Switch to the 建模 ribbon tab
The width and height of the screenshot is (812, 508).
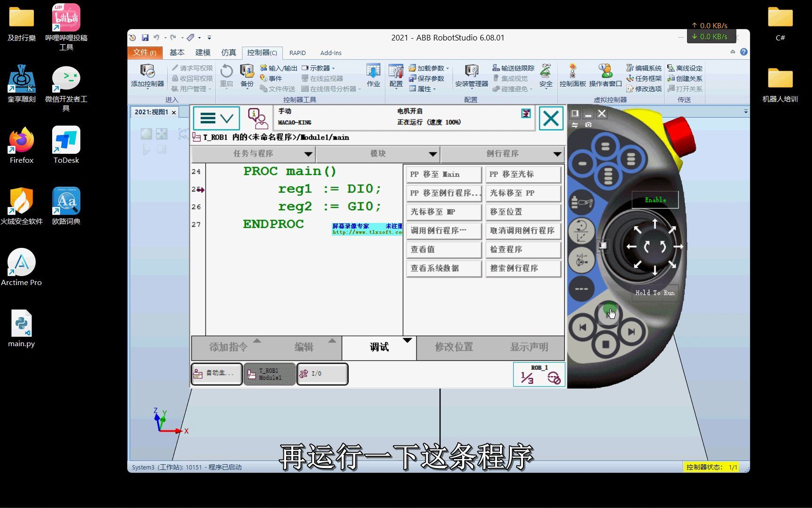pos(203,53)
